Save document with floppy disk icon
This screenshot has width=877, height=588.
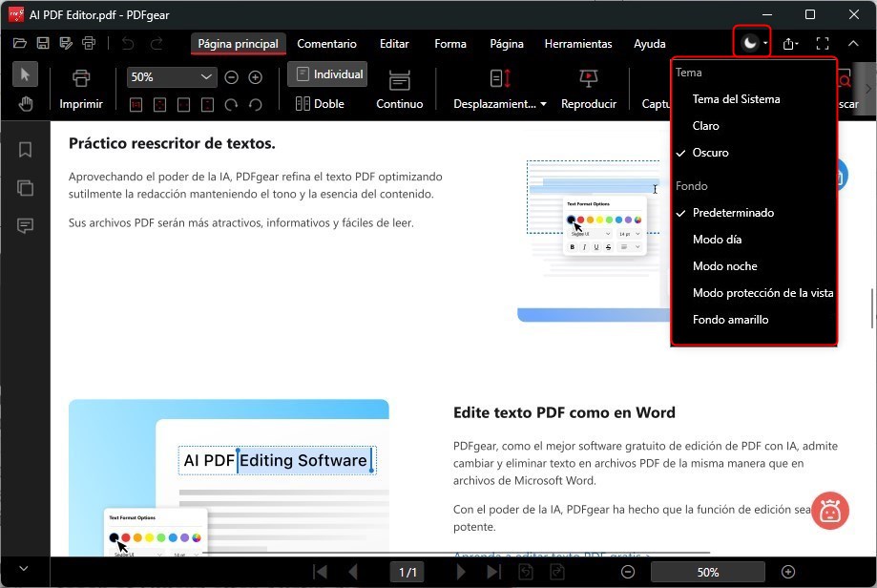[x=43, y=43]
